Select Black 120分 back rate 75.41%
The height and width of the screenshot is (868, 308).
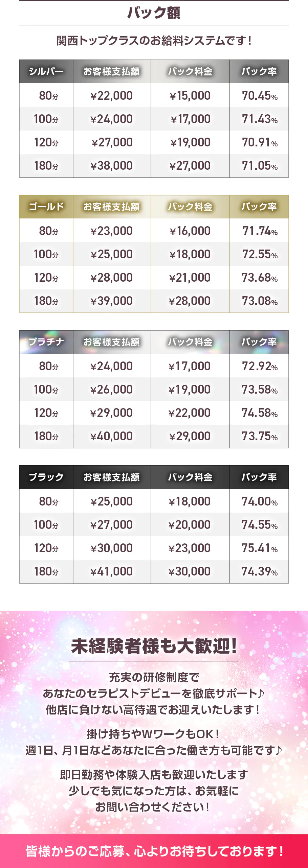[x=260, y=548]
